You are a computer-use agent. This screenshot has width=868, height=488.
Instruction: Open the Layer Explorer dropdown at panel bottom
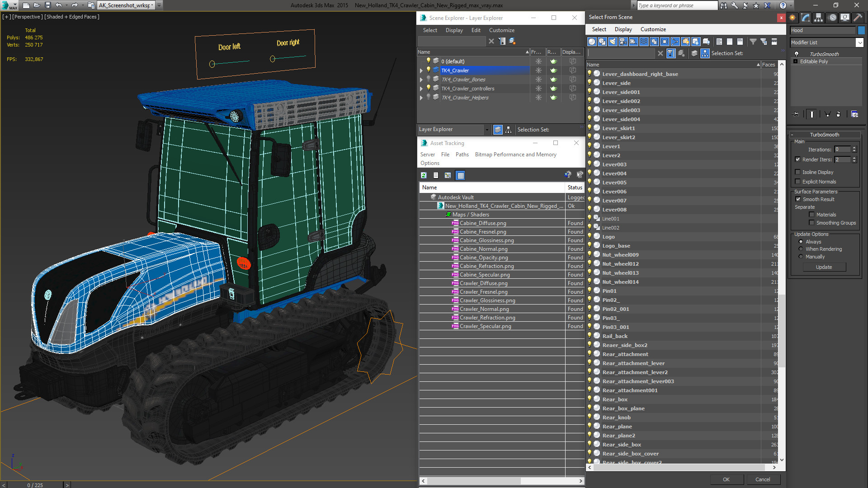(487, 130)
